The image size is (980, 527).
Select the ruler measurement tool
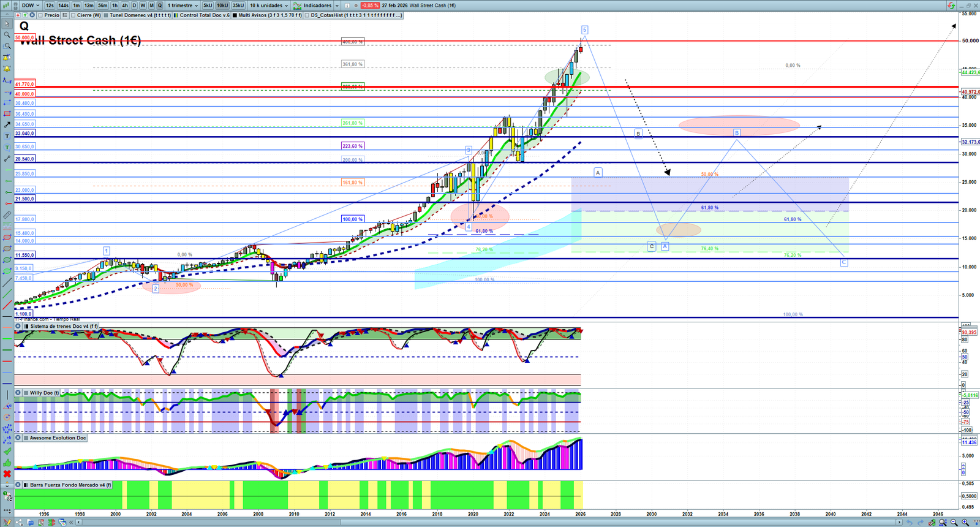click(7, 215)
